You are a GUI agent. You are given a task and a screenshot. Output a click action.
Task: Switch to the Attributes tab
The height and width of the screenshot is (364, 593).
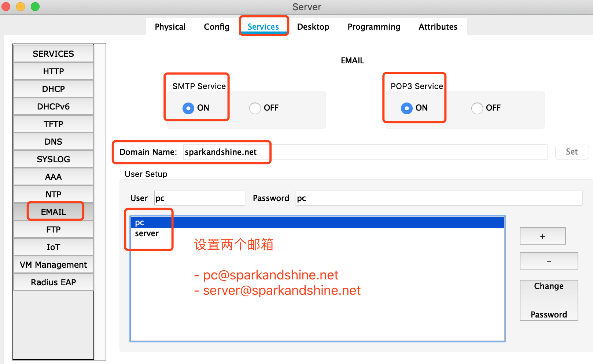(438, 26)
